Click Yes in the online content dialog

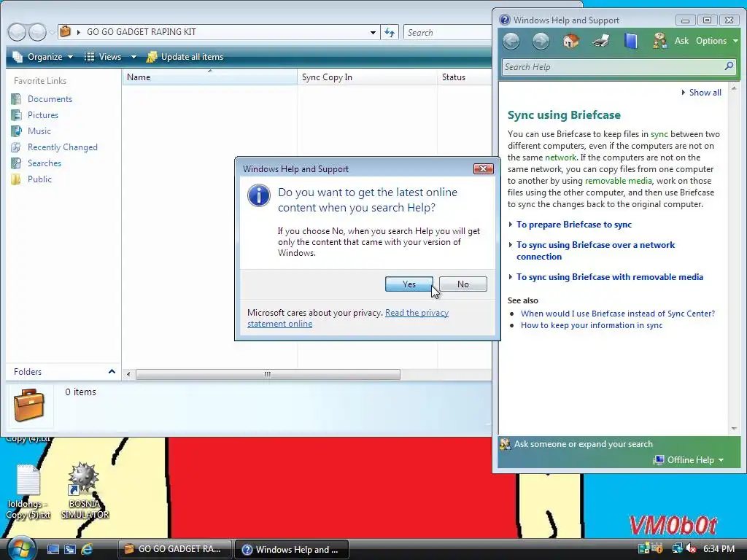(x=409, y=284)
